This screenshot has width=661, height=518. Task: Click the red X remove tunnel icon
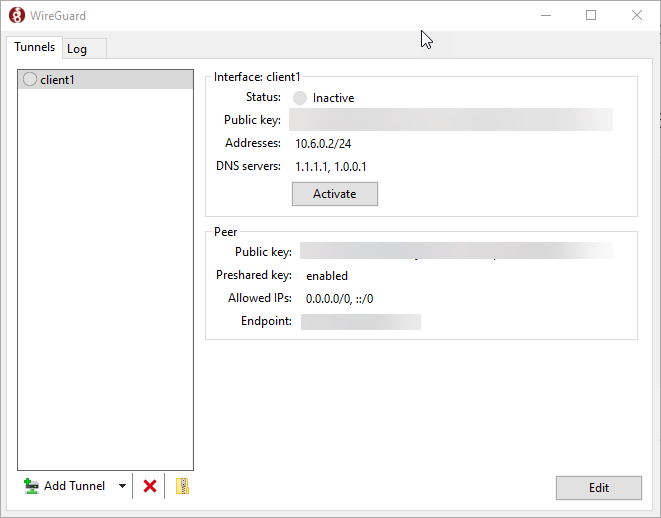[x=150, y=486]
